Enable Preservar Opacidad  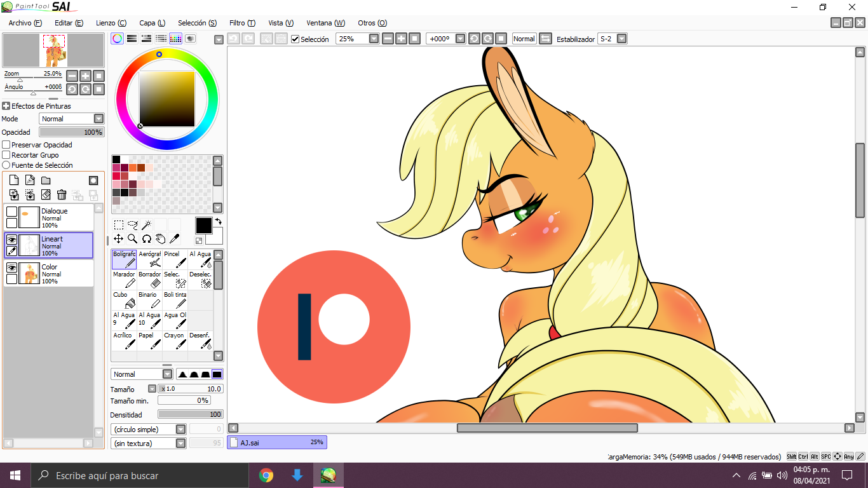click(6, 145)
